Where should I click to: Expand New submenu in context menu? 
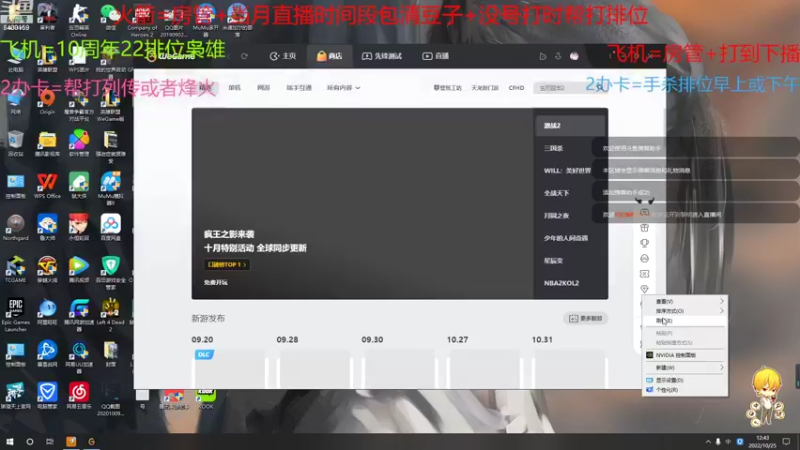685,367
